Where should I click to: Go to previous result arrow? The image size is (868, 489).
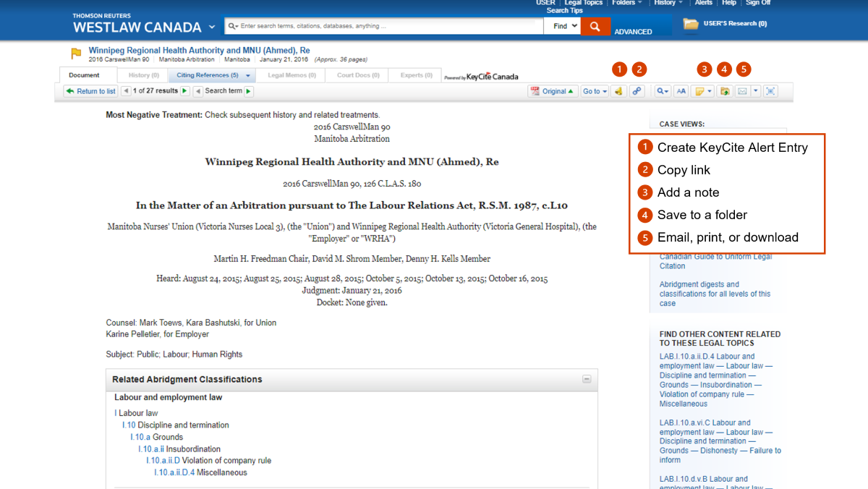pos(126,91)
